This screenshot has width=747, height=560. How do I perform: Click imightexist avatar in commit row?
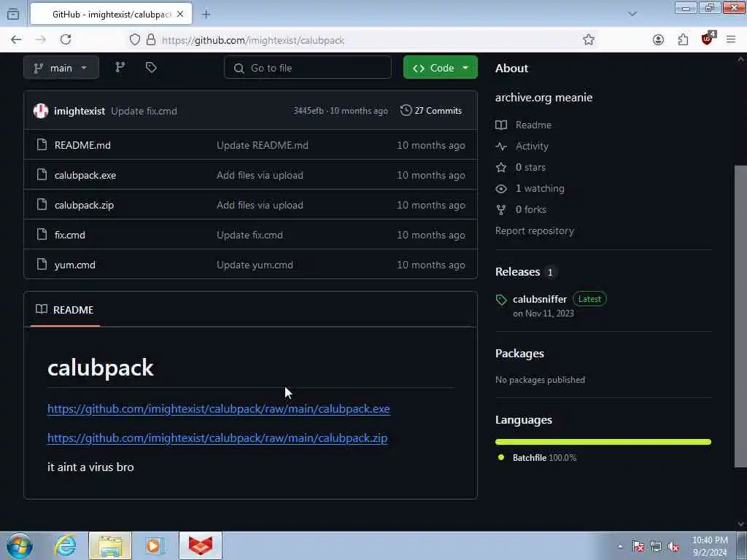(x=41, y=111)
